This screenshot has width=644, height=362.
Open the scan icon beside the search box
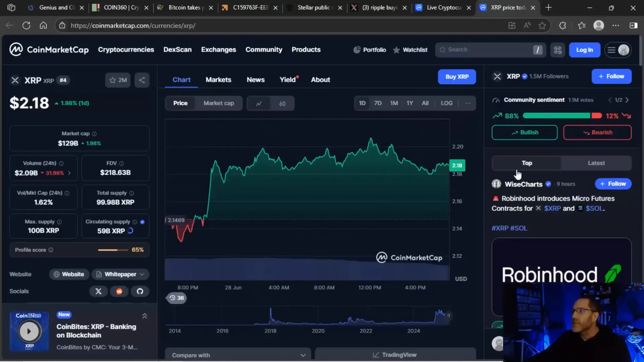point(558,50)
